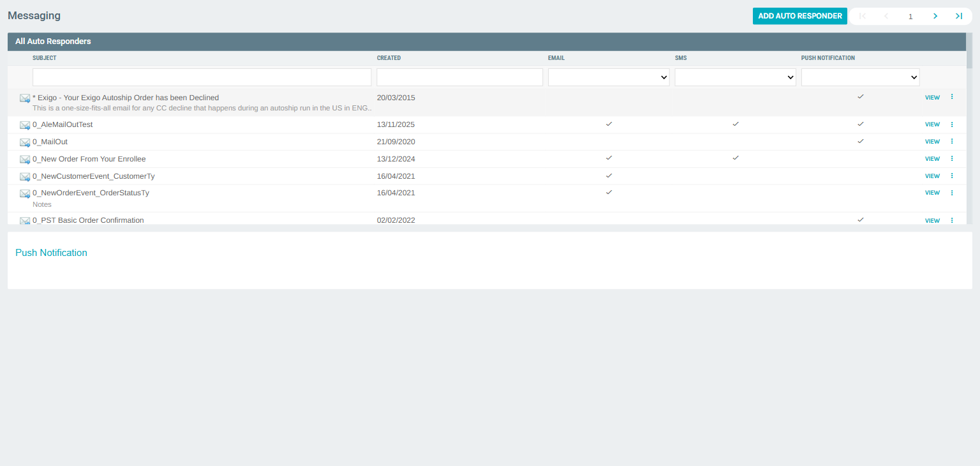Click SMS checkmark for 0_AleMailOutTest
The width and height of the screenshot is (980, 466).
click(735, 123)
